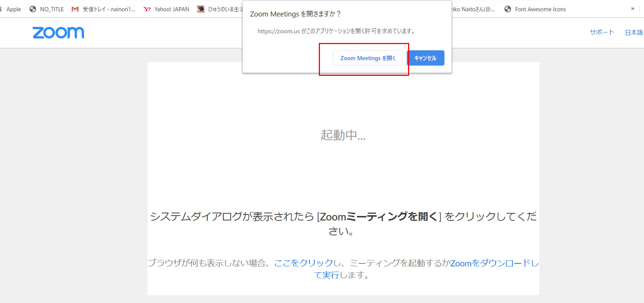Click the ここをクリック link
Image resolution: width=644 pixels, height=303 pixels.
(x=304, y=263)
